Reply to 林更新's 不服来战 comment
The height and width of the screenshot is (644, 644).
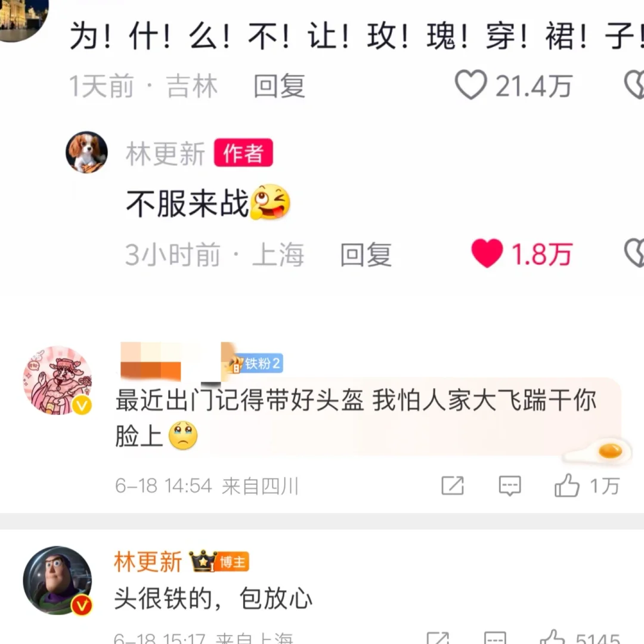point(366,254)
